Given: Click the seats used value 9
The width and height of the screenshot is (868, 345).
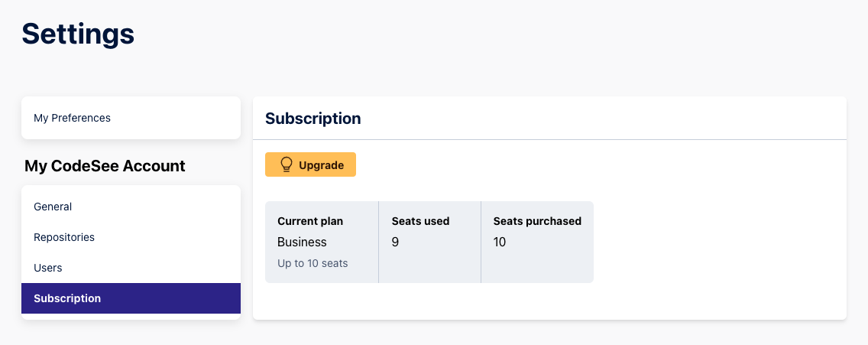Looking at the screenshot, I should pyautogui.click(x=395, y=242).
